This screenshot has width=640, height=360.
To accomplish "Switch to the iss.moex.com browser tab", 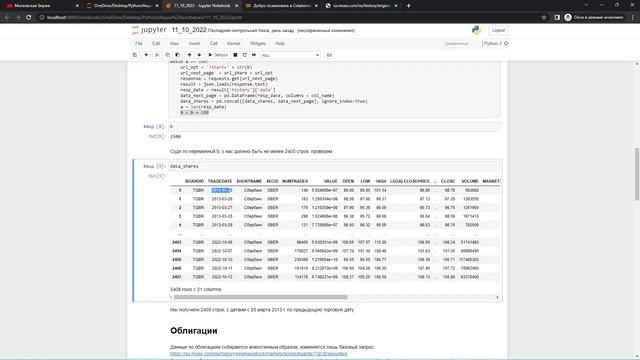I will pos(361,6).
